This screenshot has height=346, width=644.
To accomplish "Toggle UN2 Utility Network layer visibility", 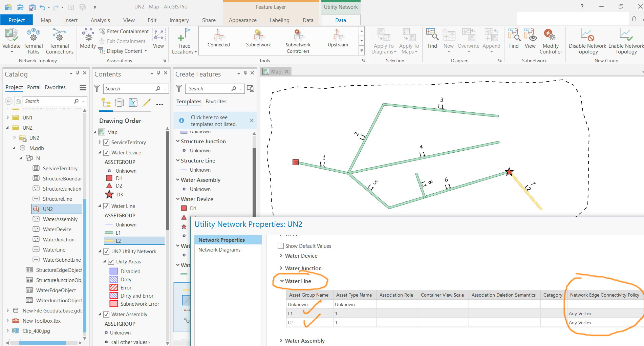I will click(106, 252).
